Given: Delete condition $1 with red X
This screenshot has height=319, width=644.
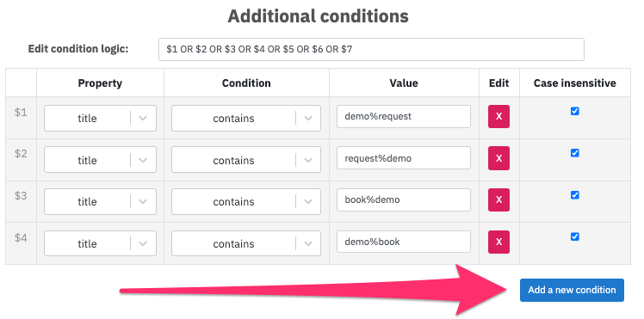Looking at the screenshot, I should pos(498,116).
